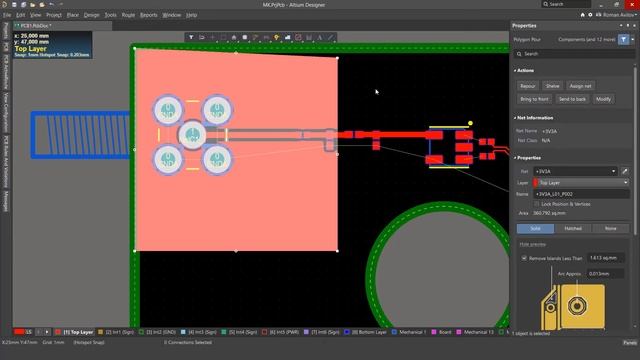
Task: Click the snap options icon in Active Bar
Action: (202, 37)
